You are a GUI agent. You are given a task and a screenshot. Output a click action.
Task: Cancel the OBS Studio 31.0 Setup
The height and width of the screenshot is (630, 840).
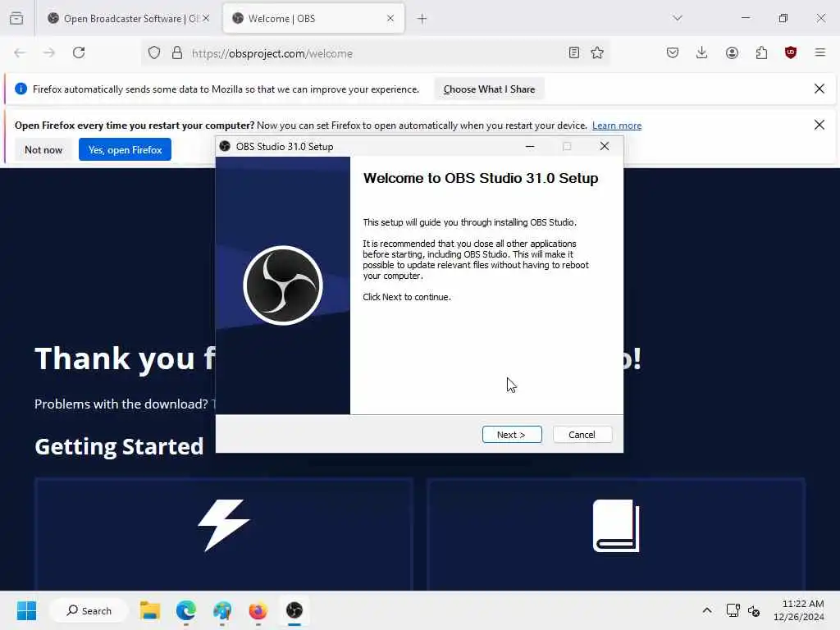click(x=582, y=435)
